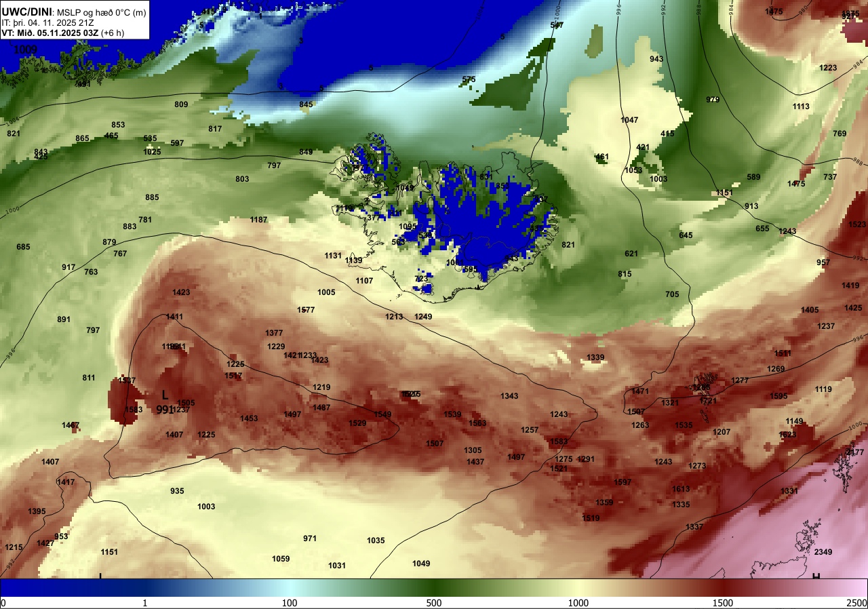
Task: Click the color scale label 2500
Action: click(857, 603)
